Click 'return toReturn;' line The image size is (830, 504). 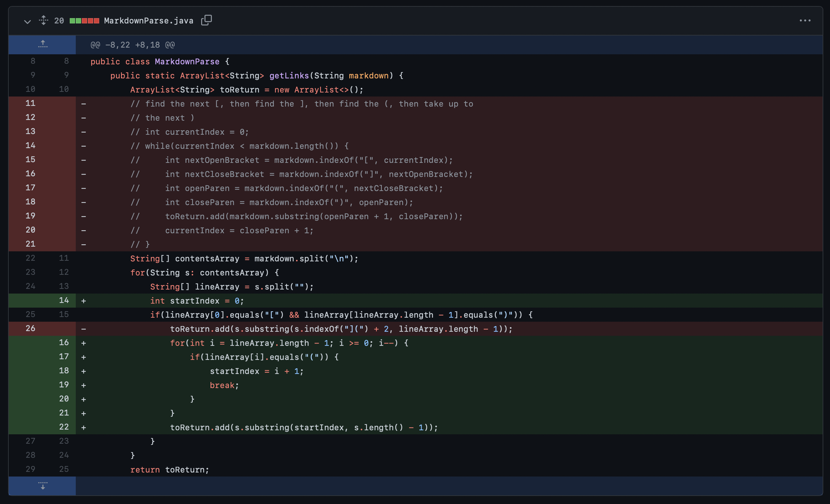click(169, 470)
